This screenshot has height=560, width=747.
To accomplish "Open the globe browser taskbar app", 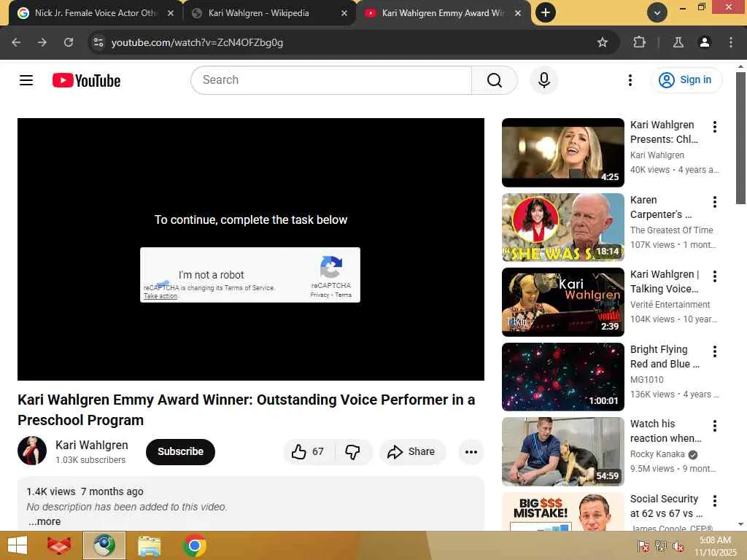I will point(104,545).
